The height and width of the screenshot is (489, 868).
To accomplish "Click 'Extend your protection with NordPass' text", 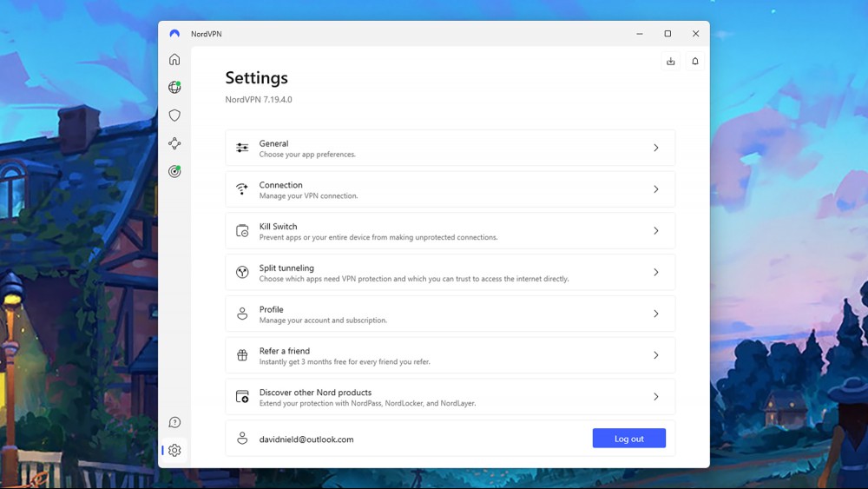I will pyautogui.click(x=367, y=404).
